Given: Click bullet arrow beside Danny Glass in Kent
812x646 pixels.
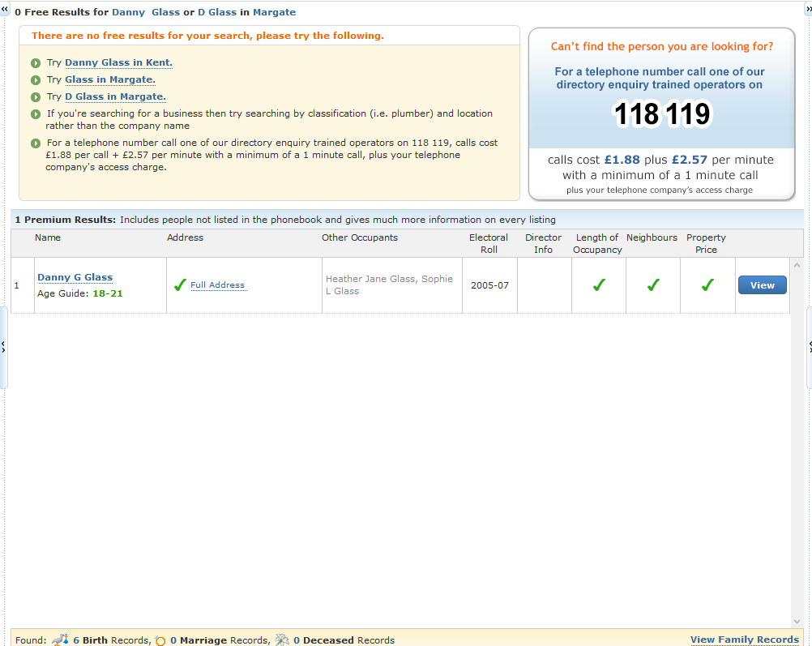Looking at the screenshot, I should click(x=36, y=63).
